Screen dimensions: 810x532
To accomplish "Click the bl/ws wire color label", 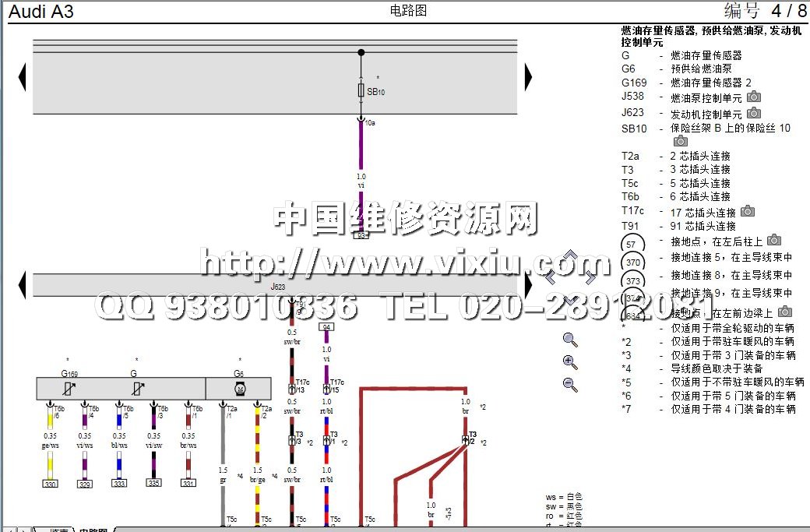I will click(x=119, y=446).
